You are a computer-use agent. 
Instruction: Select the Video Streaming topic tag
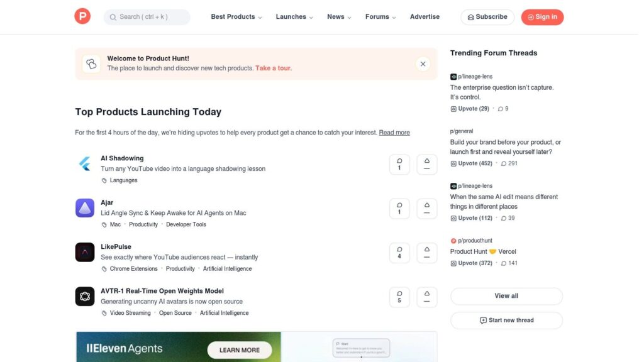coord(130,313)
